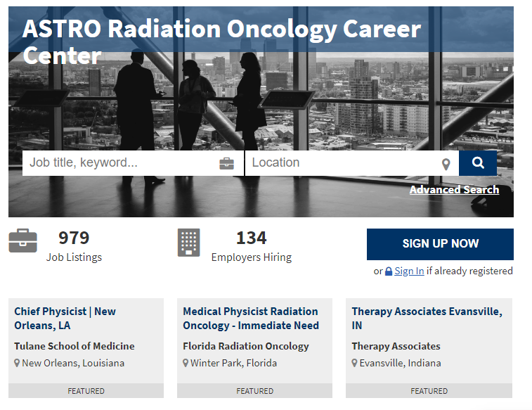Click Winter Park, Florida location text
532x410 pixels.
click(x=233, y=363)
